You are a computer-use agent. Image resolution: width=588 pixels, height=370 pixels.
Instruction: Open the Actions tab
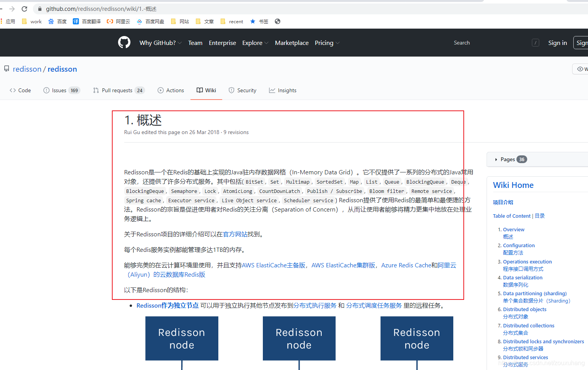coord(171,90)
